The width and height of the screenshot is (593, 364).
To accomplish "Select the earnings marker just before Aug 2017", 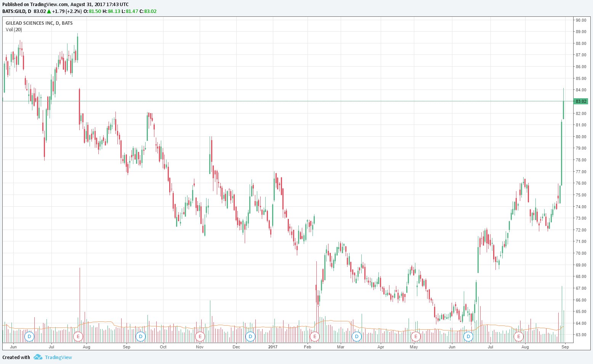I will click(518, 337).
